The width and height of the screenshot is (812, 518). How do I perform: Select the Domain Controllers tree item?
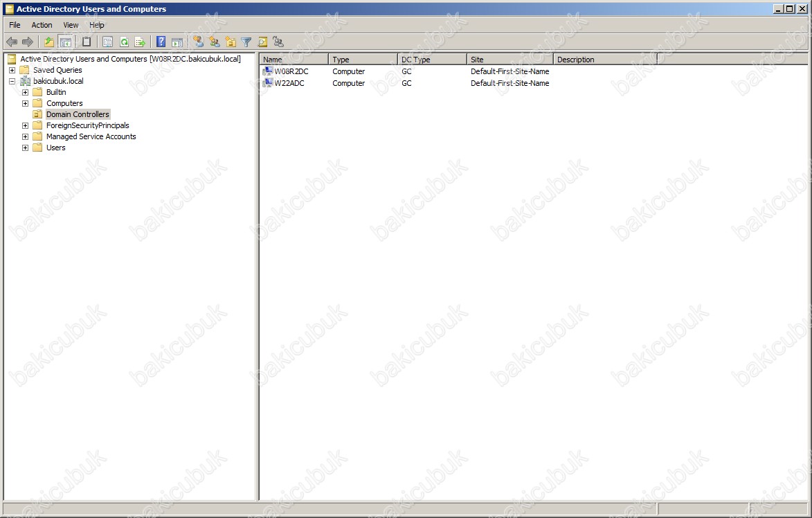(78, 114)
